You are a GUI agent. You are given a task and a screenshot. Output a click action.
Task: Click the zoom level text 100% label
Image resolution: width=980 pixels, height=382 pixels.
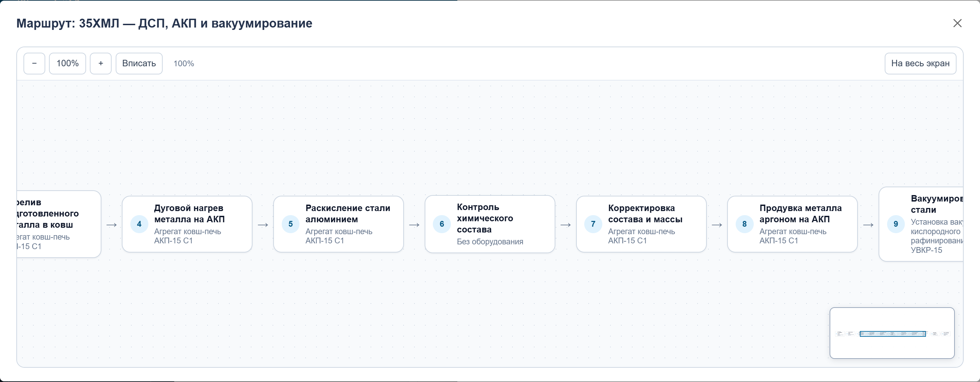[x=184, y=64]
